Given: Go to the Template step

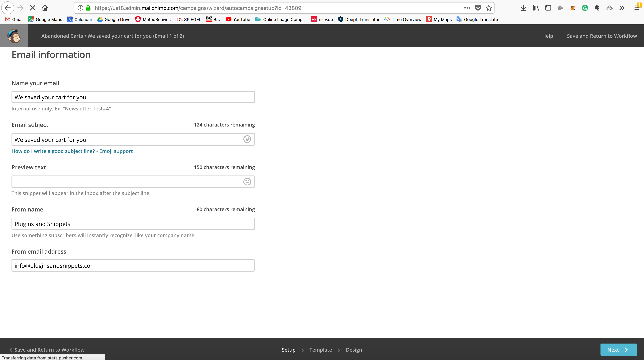Looking at the screenshot, I should (x=320, y=350).
